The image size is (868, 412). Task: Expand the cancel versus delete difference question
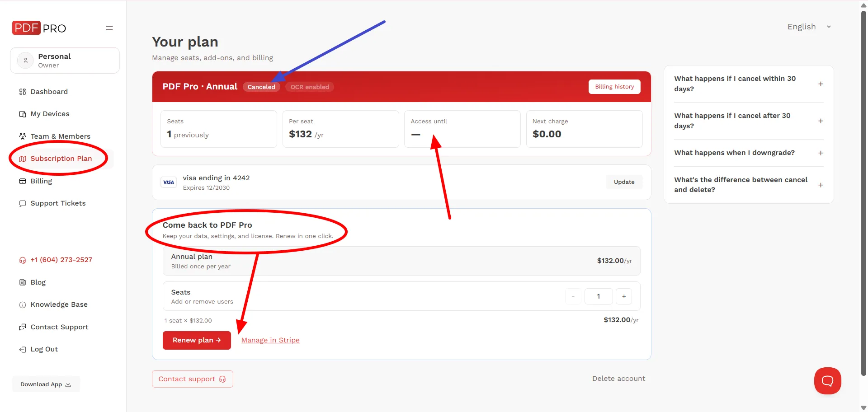749,185
